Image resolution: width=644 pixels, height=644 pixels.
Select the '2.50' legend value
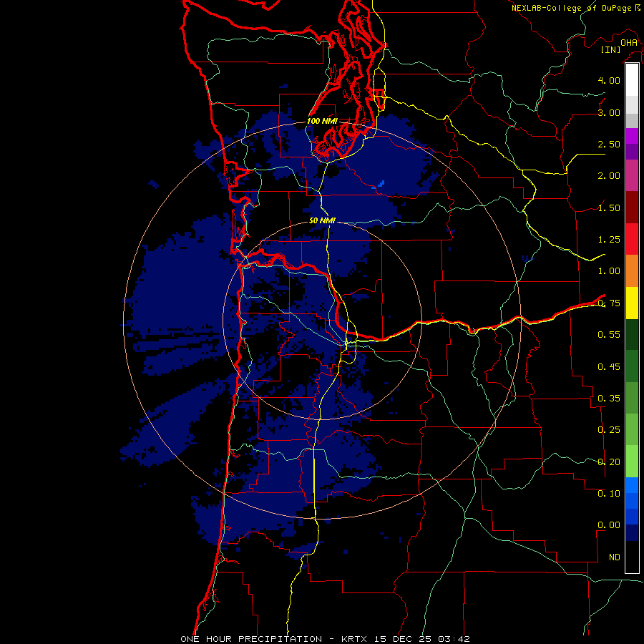pyautogui.click(x=609, y=144)
